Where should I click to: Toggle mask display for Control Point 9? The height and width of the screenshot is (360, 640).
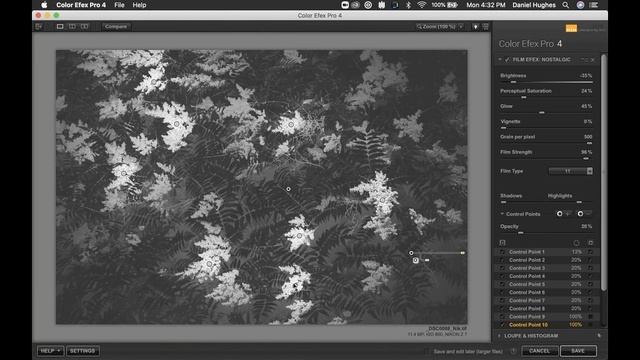590,317
